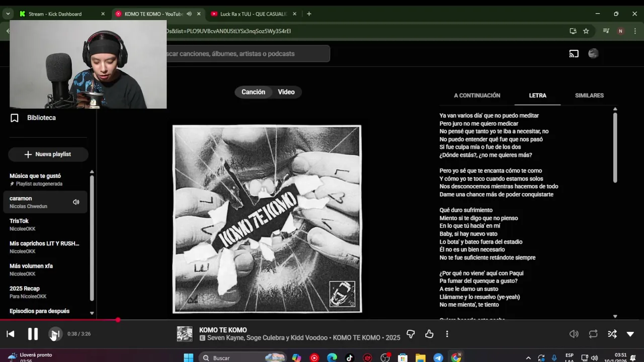Viewport: 644px width, 362px height.
Task: Click song title KOMO TE KOMO in player bar
Action: click(x=223, y=330)
